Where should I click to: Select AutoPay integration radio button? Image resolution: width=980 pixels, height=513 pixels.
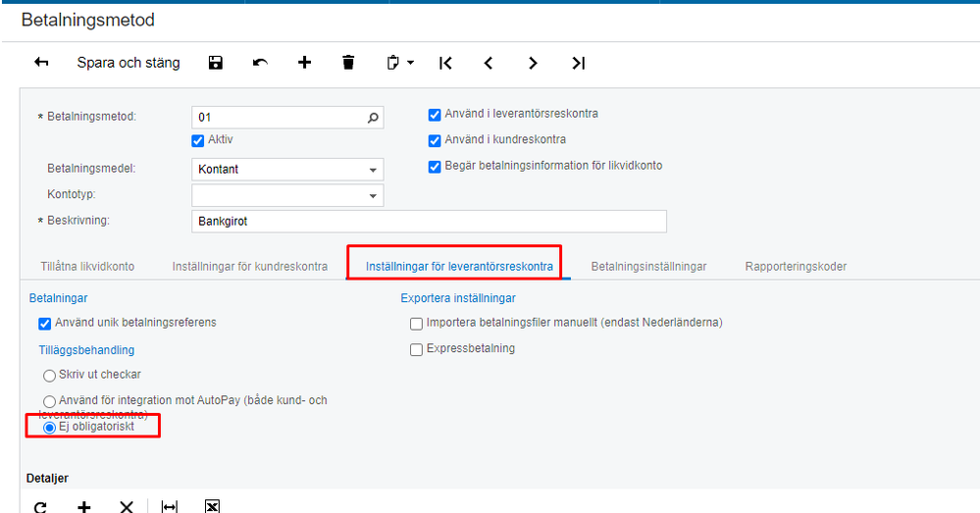tap(49, 401)
